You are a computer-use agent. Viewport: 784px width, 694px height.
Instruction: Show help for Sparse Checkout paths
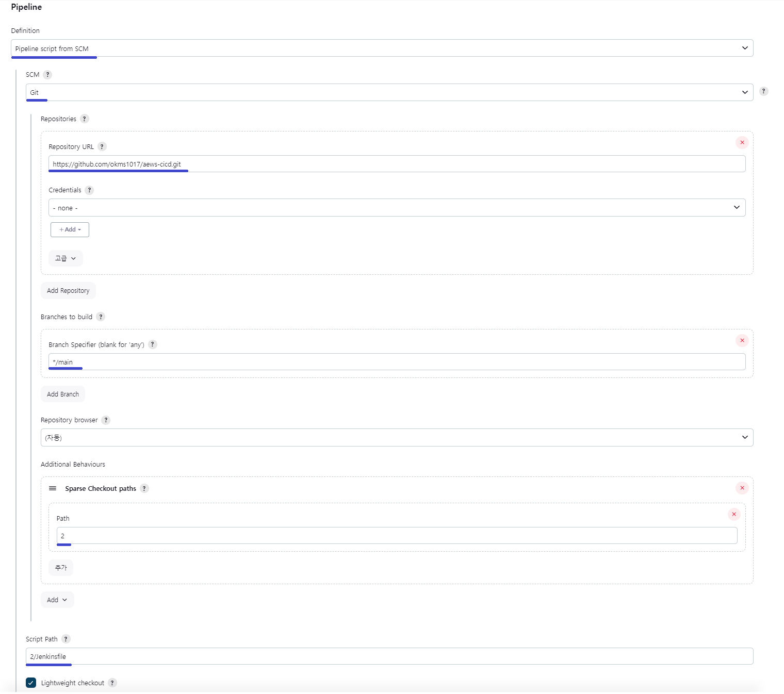[144, 489]
